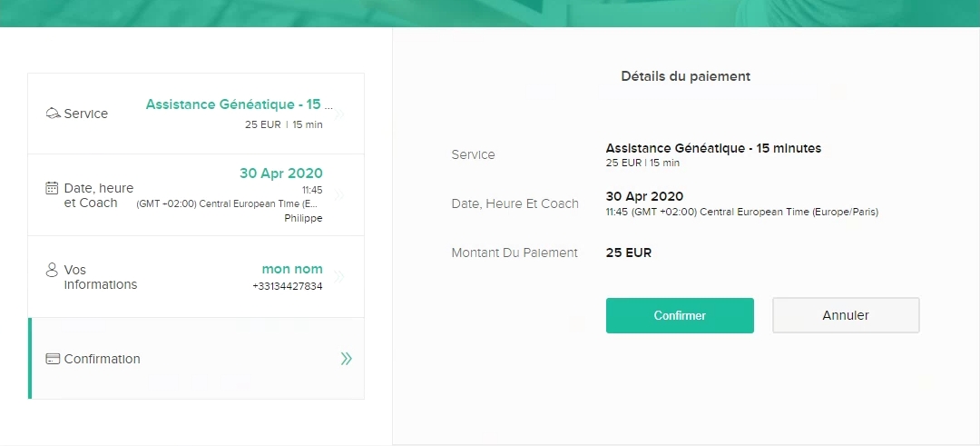Click the green Confirmation chevron arrow

(347, 359)
